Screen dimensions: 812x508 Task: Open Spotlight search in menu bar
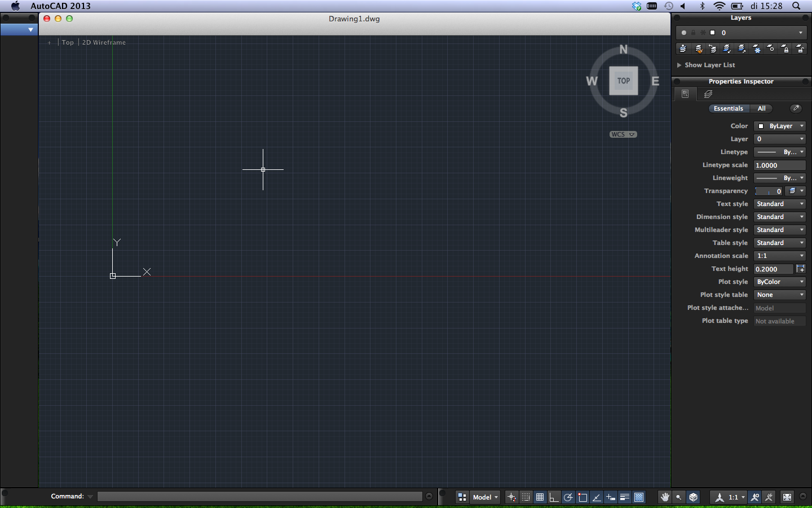click(796, 6)
